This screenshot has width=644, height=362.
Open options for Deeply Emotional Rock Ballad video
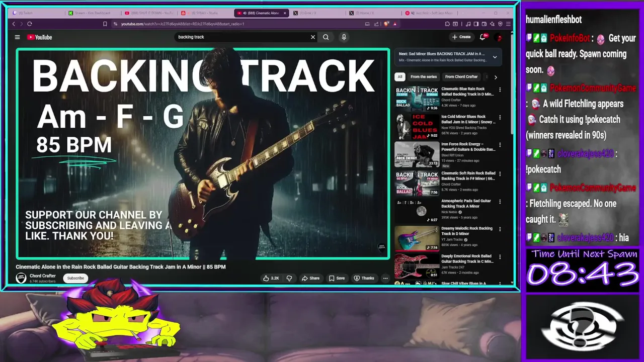(x=500, y=257)
